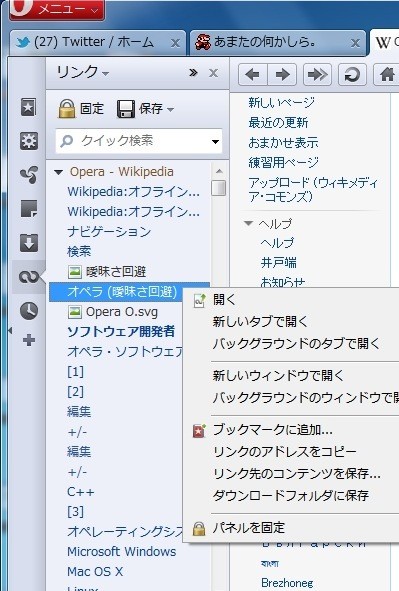Click the browser Forward arrow button

(x=282, y=75)
